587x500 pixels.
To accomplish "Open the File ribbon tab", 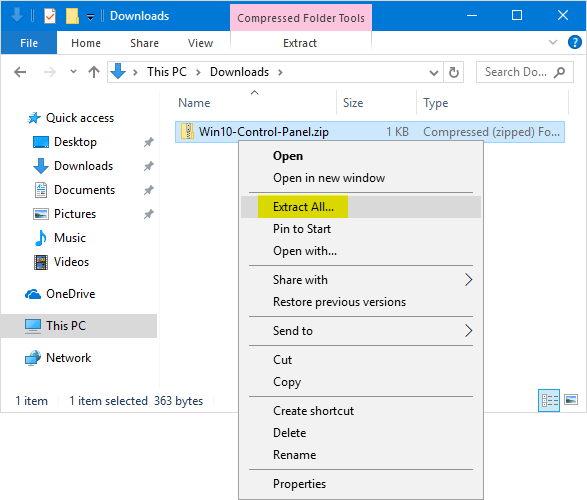I will (29, 43).
